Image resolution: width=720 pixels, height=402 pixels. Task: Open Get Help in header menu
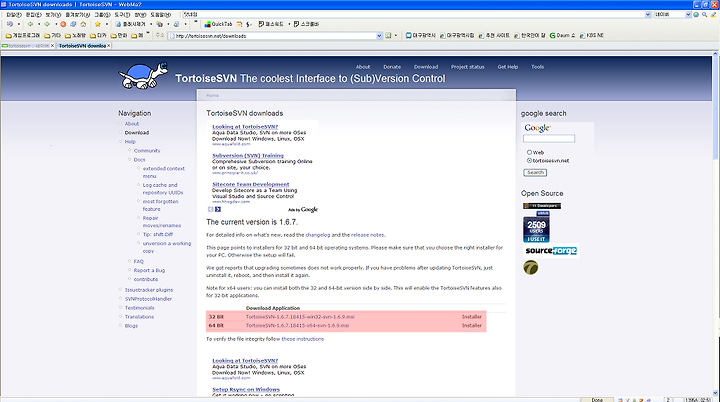coord(508,67)
